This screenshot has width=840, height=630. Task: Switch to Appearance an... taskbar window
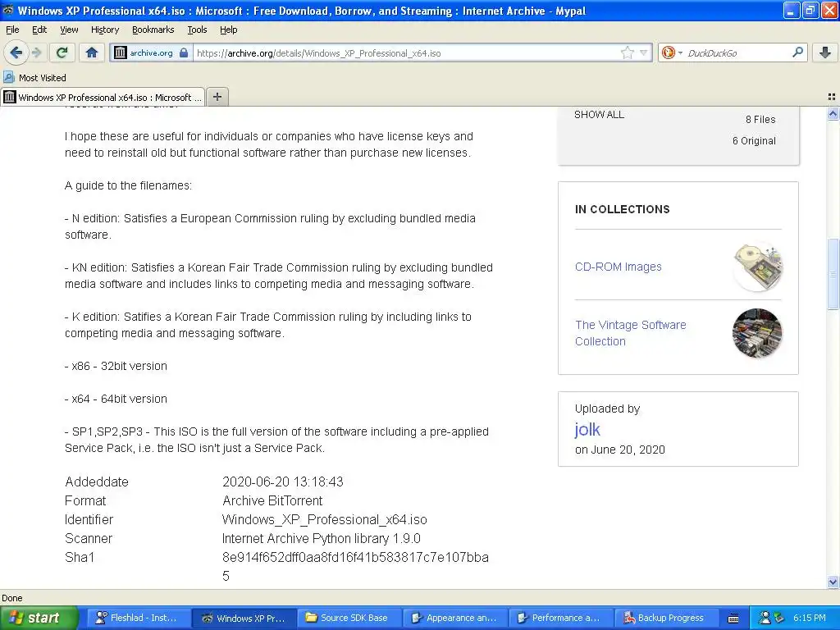pos(454,618)
